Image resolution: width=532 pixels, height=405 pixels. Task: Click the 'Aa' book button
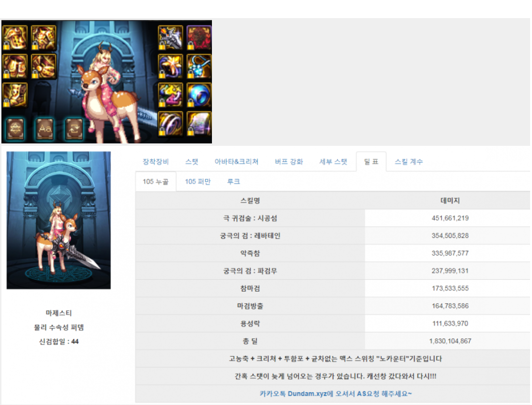tap(45, 128)
